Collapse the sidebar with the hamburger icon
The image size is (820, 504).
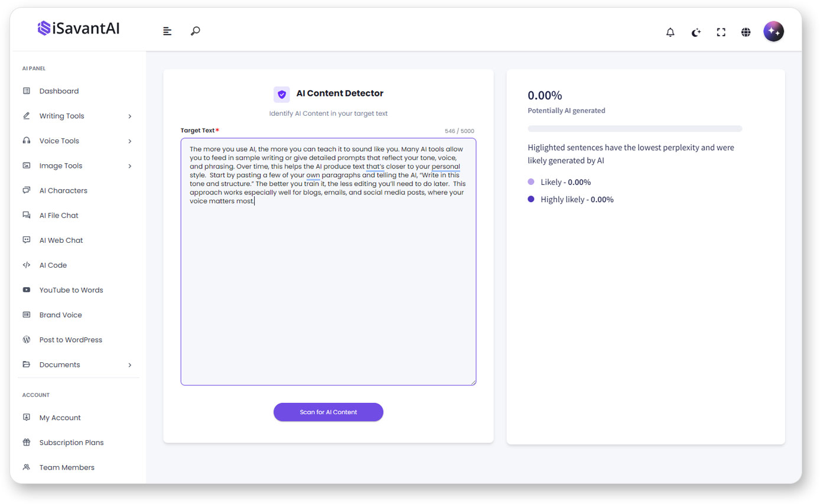[x=167, y=30]
